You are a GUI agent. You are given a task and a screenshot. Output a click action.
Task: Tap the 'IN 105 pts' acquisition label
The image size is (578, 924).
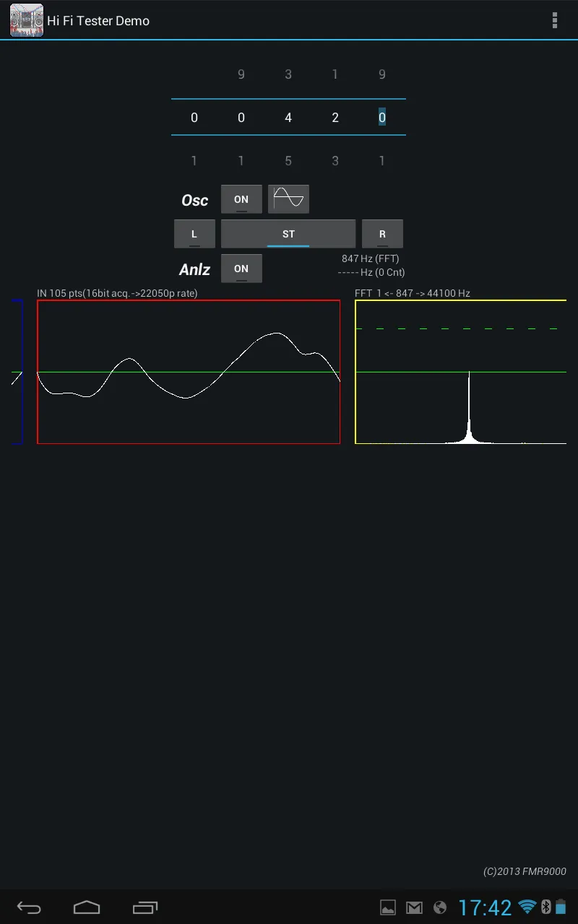pyautogui.click(x=117, y=293)
